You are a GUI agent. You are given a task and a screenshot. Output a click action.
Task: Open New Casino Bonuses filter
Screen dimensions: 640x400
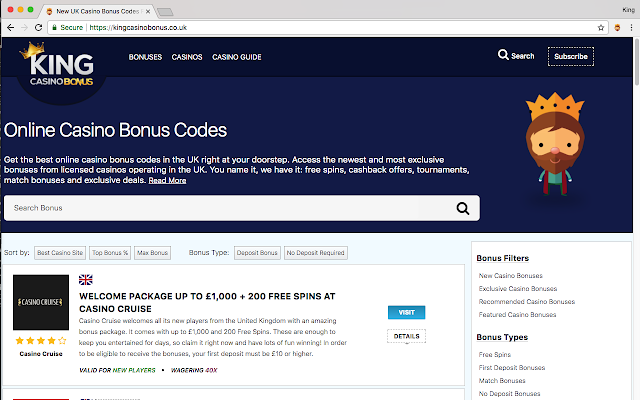511,276
